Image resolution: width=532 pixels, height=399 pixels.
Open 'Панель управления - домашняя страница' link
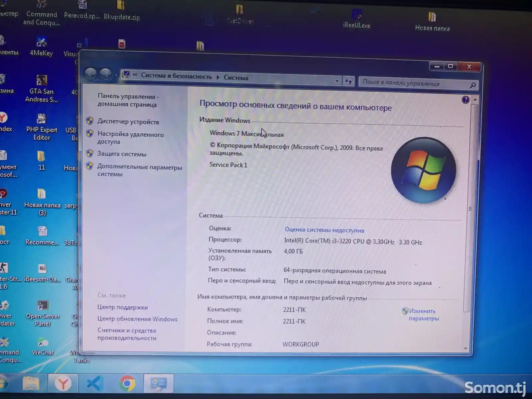tap(128, 100)
